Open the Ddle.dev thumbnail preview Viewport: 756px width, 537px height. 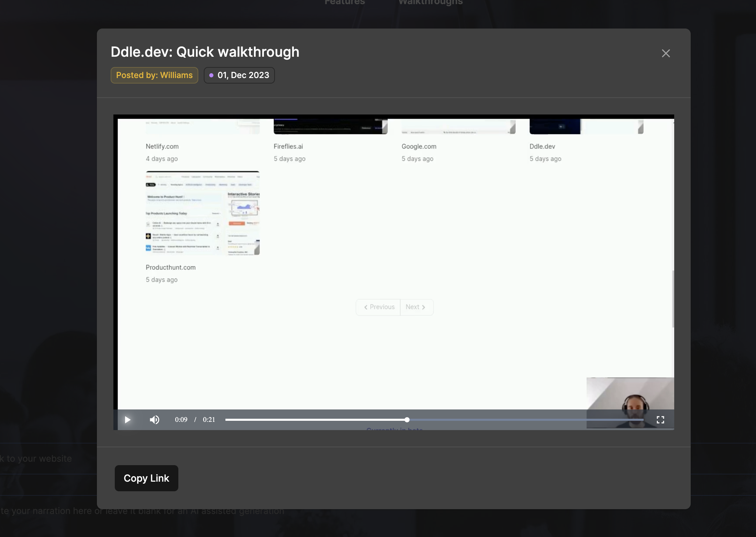[x=586, y=127]
